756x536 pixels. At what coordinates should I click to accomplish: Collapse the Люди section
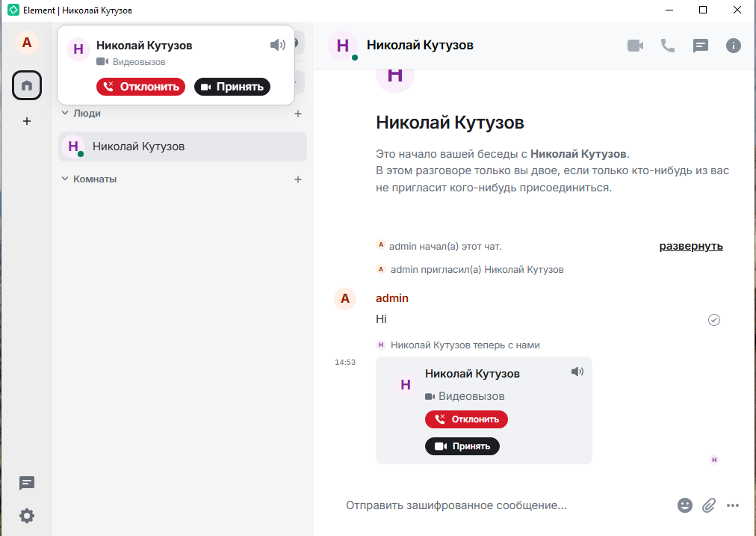pyautogui.click(x=65, y=114)
